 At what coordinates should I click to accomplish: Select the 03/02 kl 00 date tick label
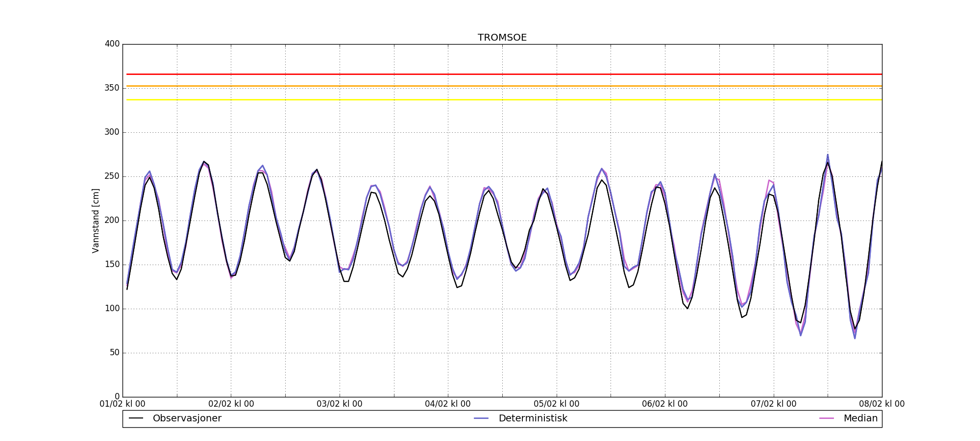point(340,404)
